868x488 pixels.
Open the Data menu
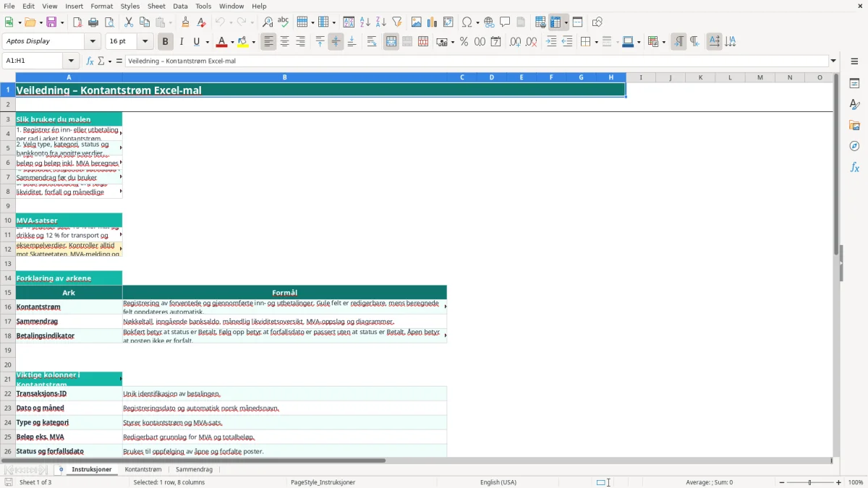click(x=180, y=6)
